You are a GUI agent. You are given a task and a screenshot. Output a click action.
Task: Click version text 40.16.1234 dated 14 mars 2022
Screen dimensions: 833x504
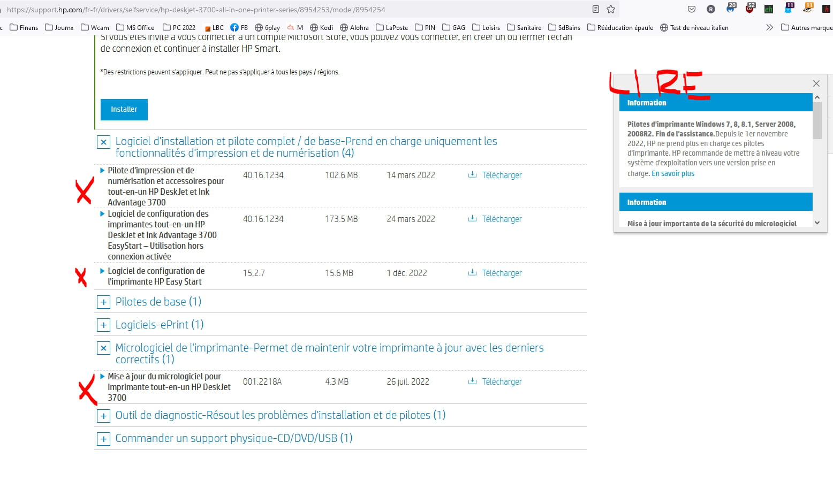(263, 175)
